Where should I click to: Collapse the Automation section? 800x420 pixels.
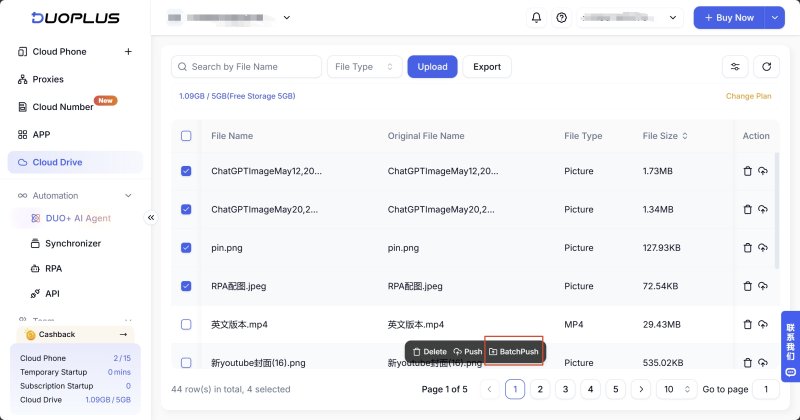coord(128,195)
